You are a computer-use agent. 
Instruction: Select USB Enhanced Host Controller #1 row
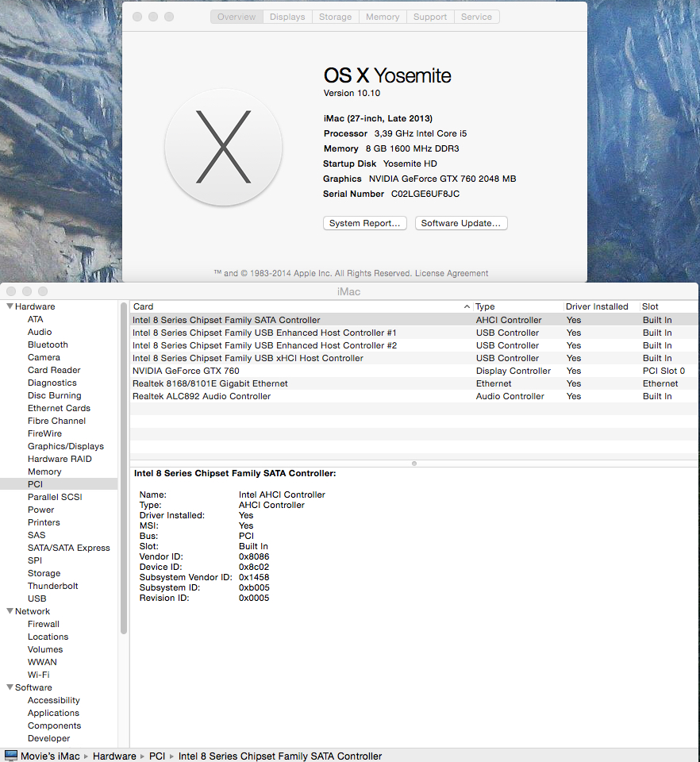pos(414,333)
